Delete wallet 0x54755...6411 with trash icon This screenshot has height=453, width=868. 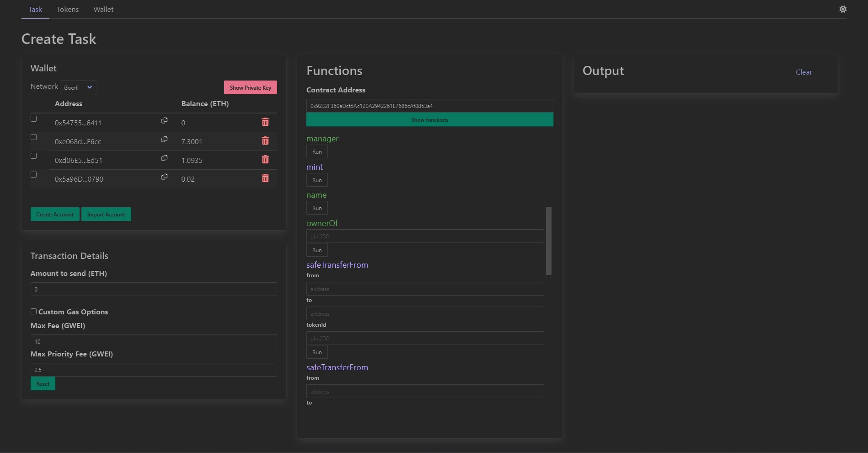pyautogui.click(x=265, y=122)
